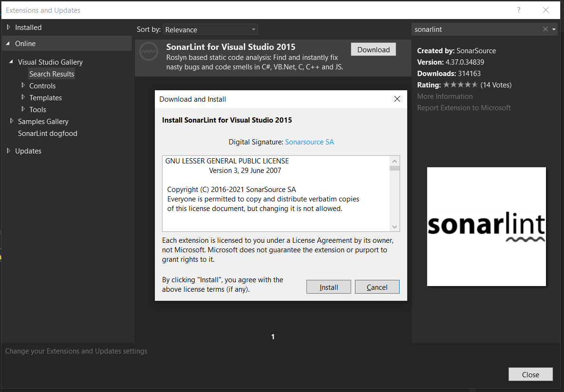Click the bottom Close button

[x=531, y=374]
